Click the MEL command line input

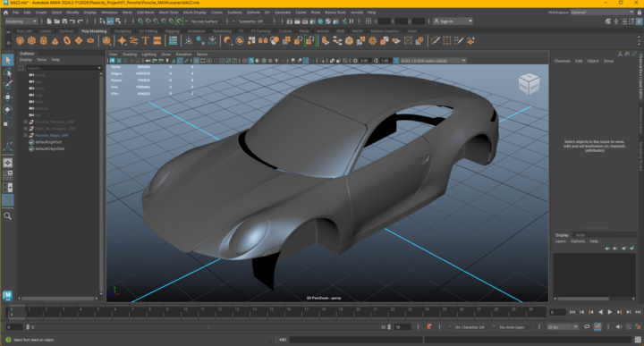(356, 340)
